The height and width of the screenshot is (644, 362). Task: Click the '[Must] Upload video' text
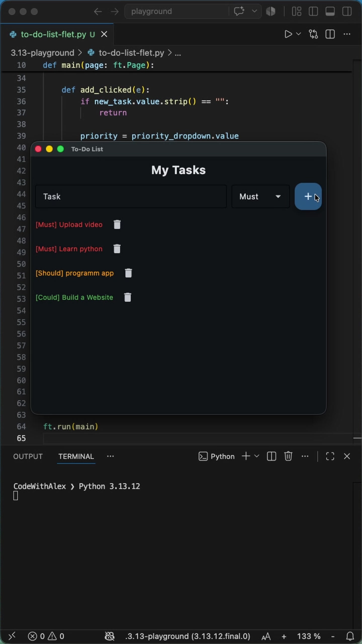point(69,224)
